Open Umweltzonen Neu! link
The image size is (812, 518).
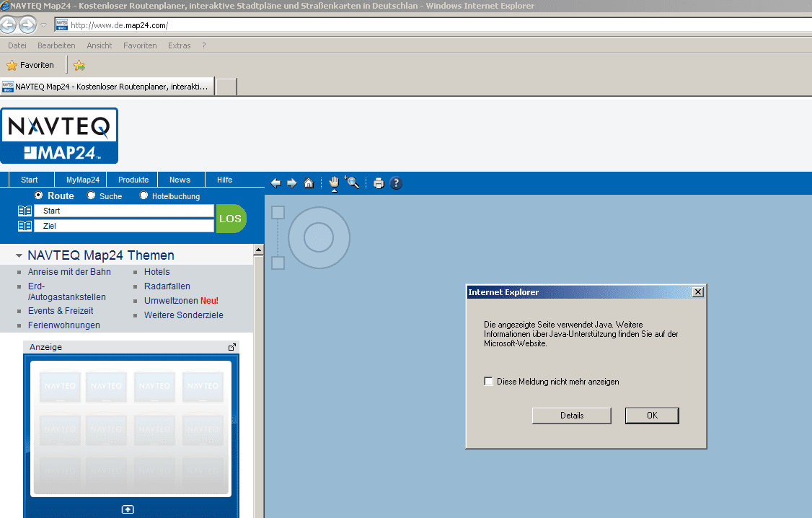[181, 301]
